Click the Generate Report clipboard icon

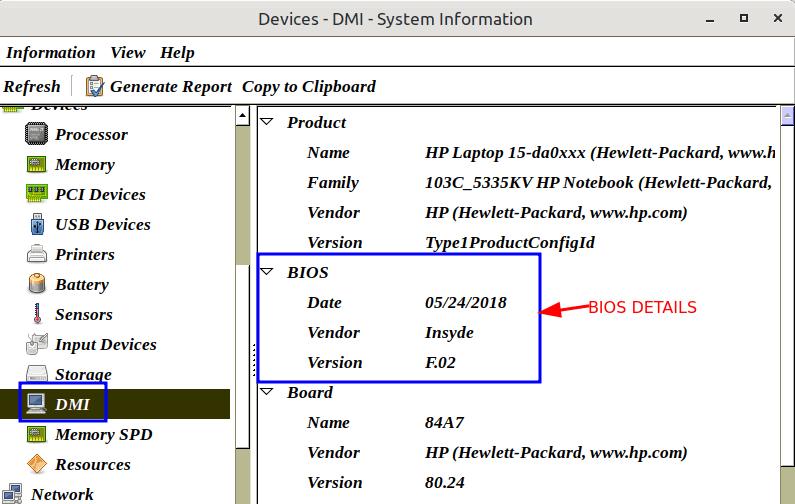(x=94, y=86)
